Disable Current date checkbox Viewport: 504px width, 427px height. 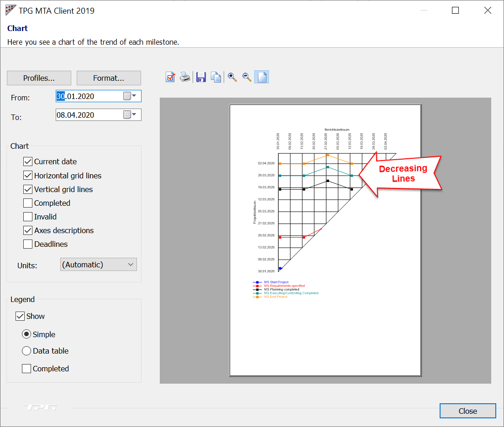28,161
